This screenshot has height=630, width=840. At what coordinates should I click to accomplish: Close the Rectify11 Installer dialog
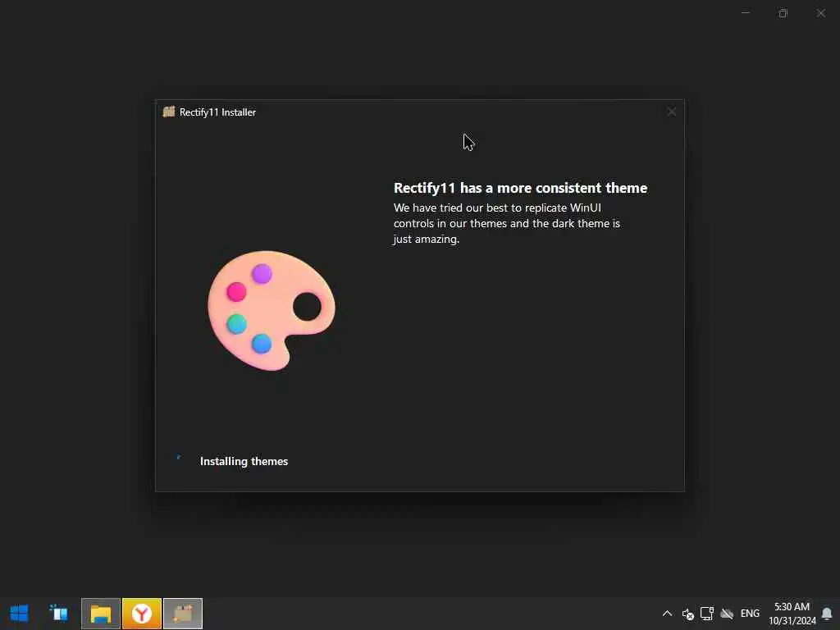pos(672,112)
